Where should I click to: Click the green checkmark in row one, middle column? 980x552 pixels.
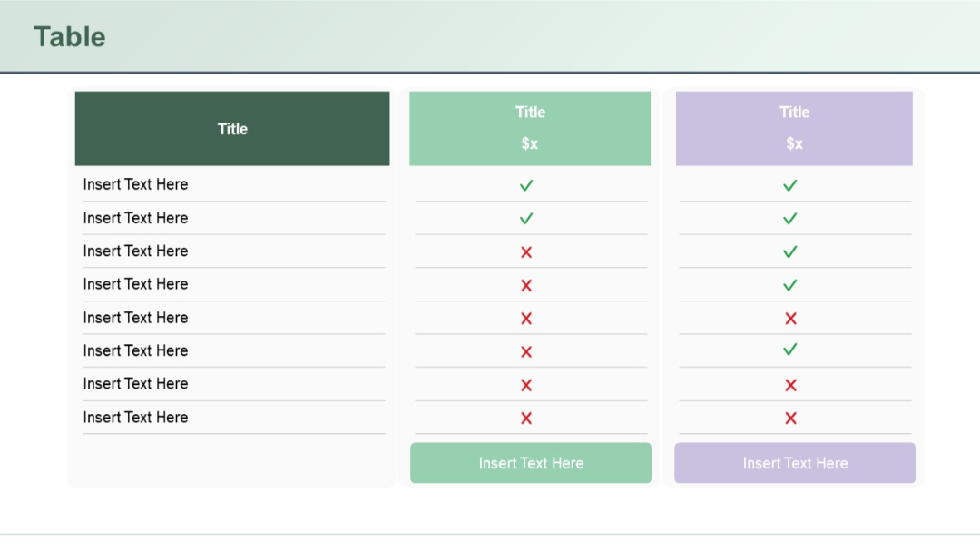[x=526, y=184]
